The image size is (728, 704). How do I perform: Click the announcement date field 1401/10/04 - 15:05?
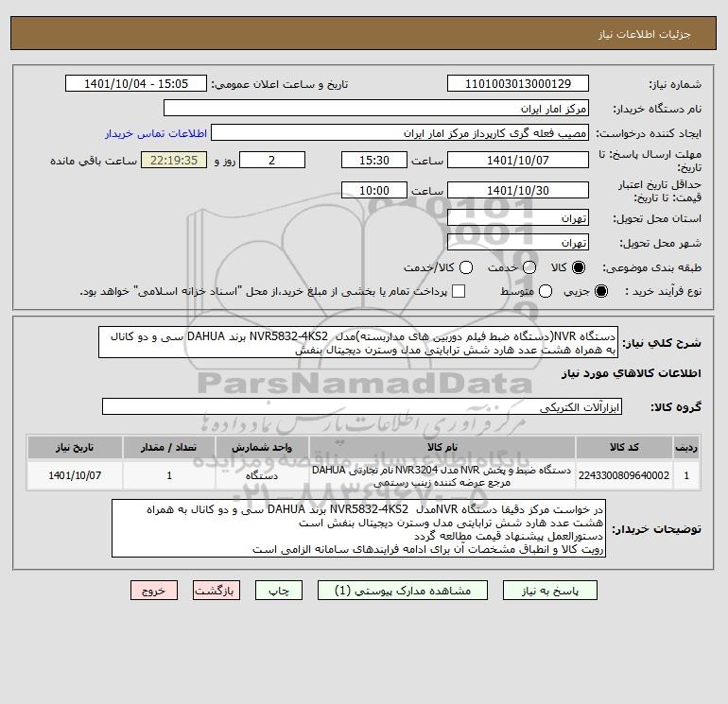136,83
